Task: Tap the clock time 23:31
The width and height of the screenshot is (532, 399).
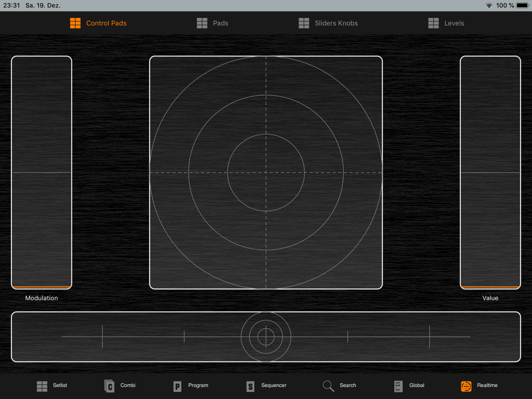Action: (11, 5)
